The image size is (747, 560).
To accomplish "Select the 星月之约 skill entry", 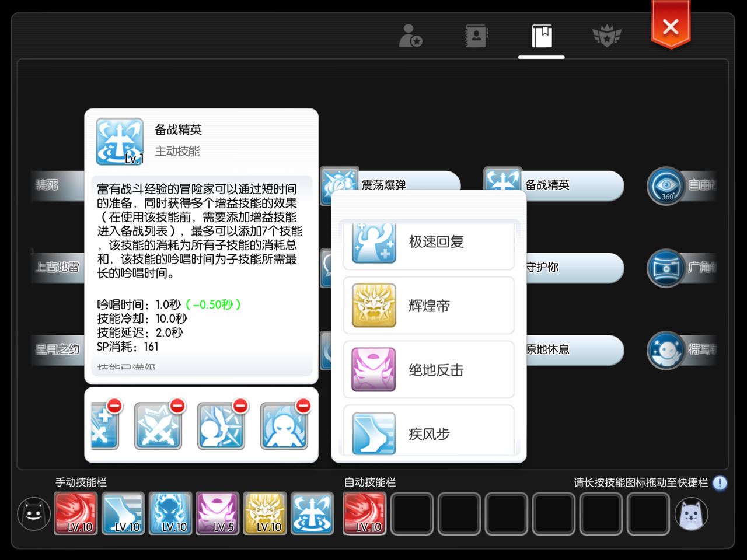I will pyautogui.click(x=58, y=350).
